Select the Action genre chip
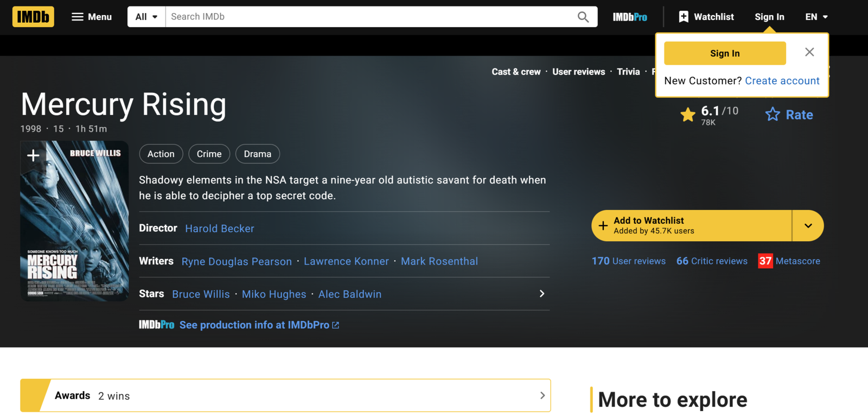 [161, 154]
